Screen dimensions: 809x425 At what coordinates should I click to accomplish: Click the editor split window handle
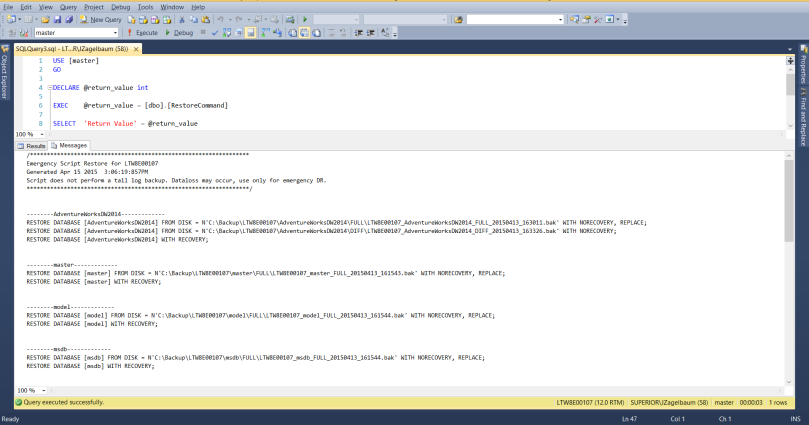click(x=790, y=60)
